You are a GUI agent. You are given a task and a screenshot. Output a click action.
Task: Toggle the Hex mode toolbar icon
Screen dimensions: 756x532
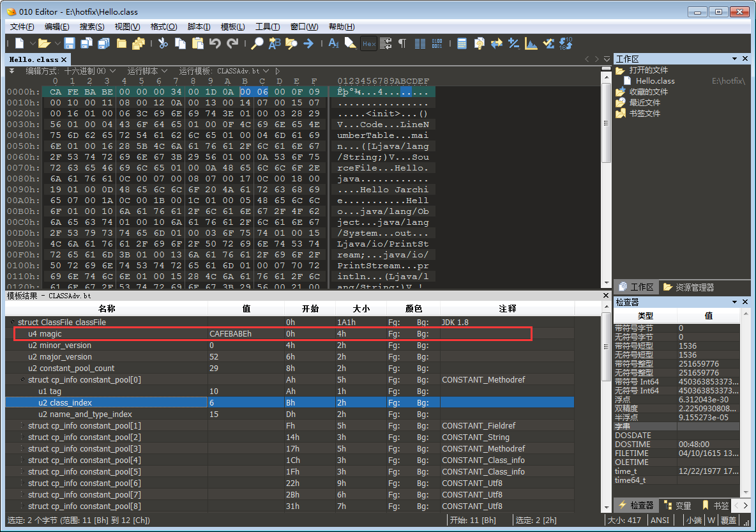point(368,43)
